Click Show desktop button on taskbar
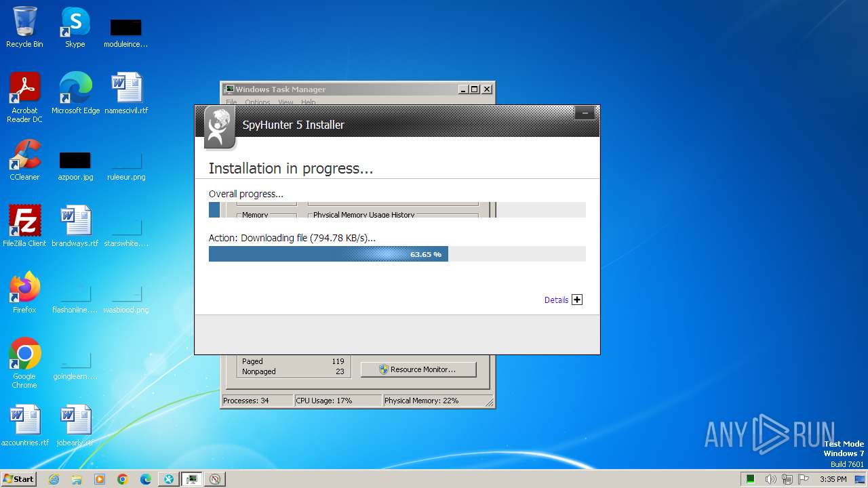Screen dimensions: 868x488 861,479
